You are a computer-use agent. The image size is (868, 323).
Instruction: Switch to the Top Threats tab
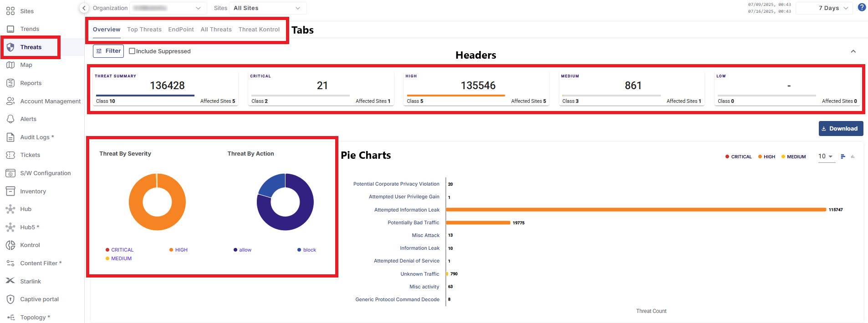click(144, 30)
